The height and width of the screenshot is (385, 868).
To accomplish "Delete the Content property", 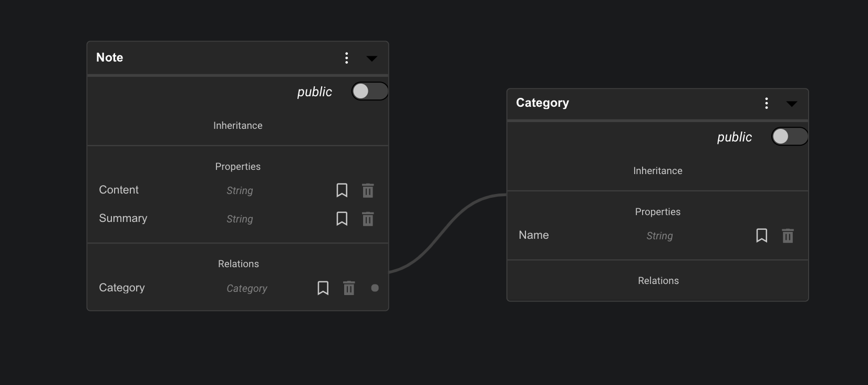I will click(x=368, y=190).
